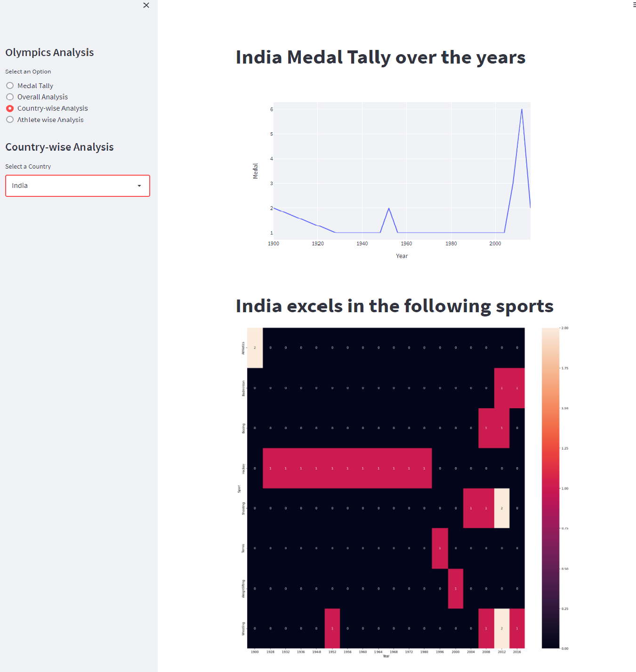The image size is (636, 672).
Task: Click the 2012 peak on the line chart
Action: click(x=522, y=109)
